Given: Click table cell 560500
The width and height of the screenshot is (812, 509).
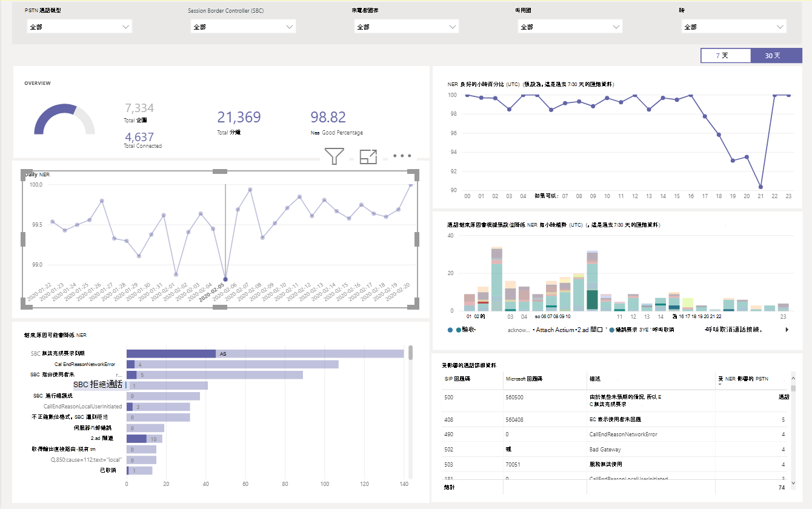Looking at the screenshot, I should pyautogui.click(x=516, y=397).
